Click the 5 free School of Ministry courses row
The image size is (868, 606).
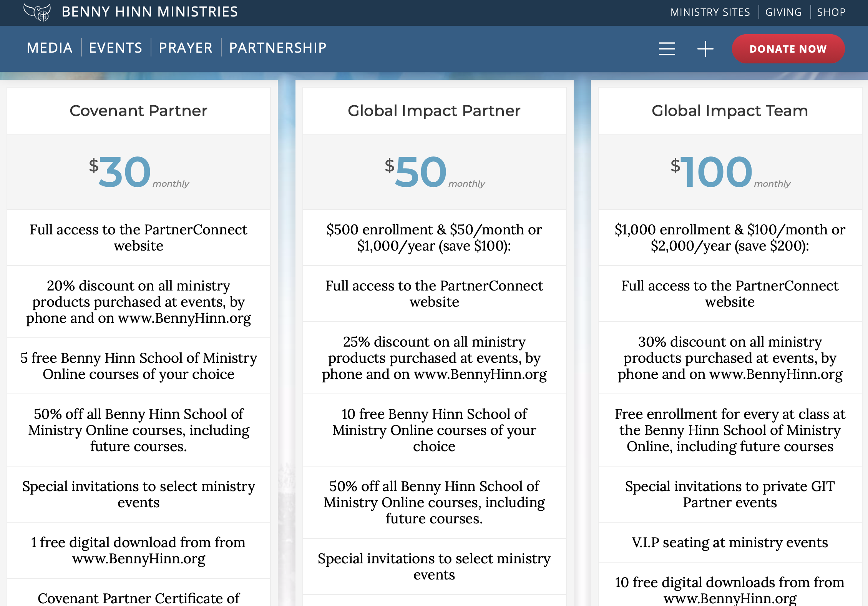[138, 366]
